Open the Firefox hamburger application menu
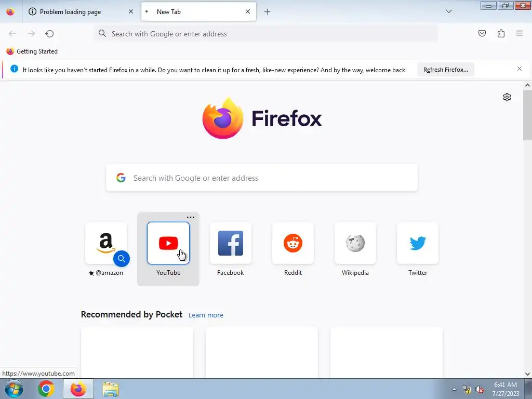The width and height of the screenshot is (532, 399). [520, 33]
